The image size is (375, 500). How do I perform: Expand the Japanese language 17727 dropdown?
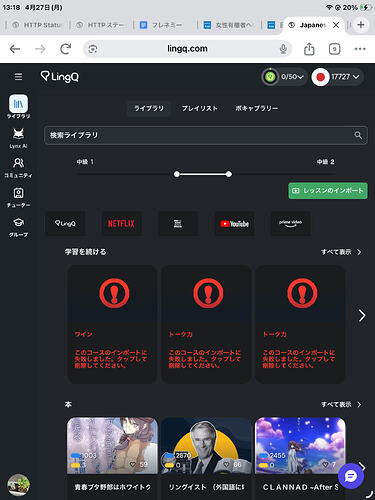[x=337, y=77]
